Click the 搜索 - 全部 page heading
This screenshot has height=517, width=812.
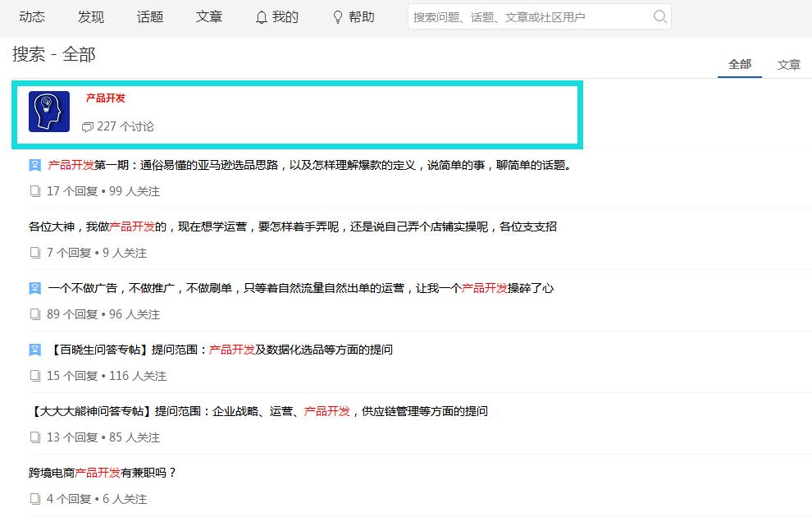tap(54, 54)
